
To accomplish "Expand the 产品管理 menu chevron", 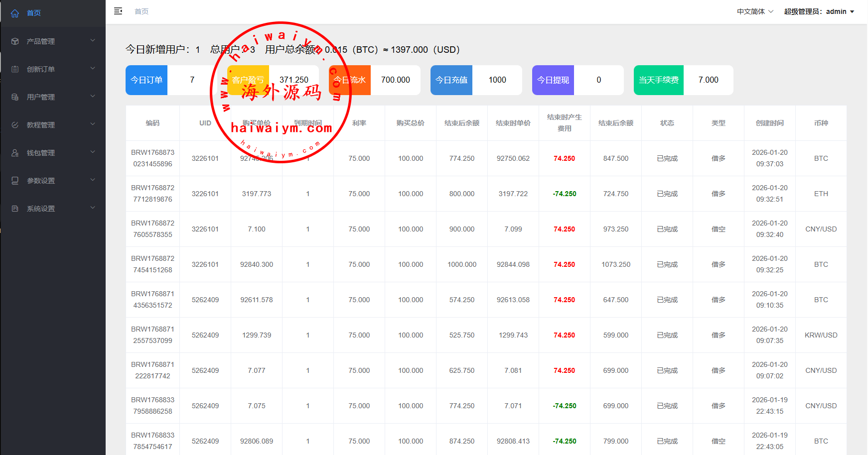I will [93, 41].
